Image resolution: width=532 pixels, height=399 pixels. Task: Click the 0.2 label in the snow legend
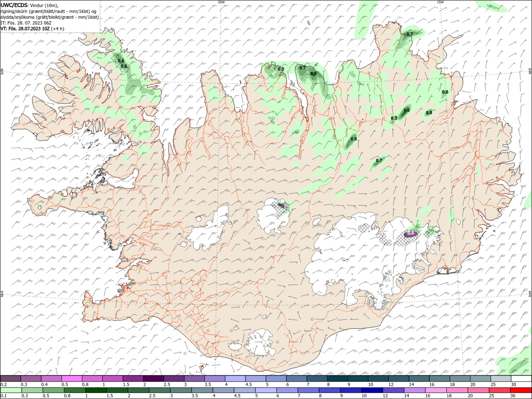(3, 384)
